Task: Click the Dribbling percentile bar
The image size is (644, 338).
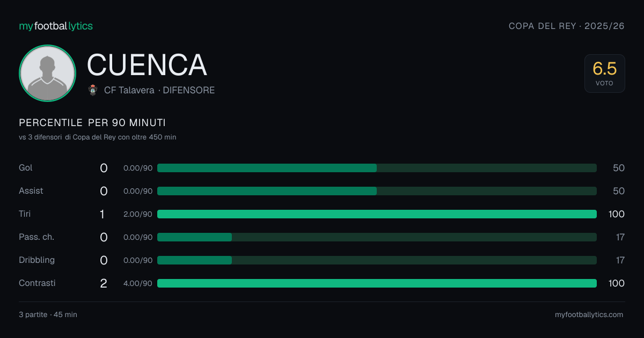Action: coord(377,260)
